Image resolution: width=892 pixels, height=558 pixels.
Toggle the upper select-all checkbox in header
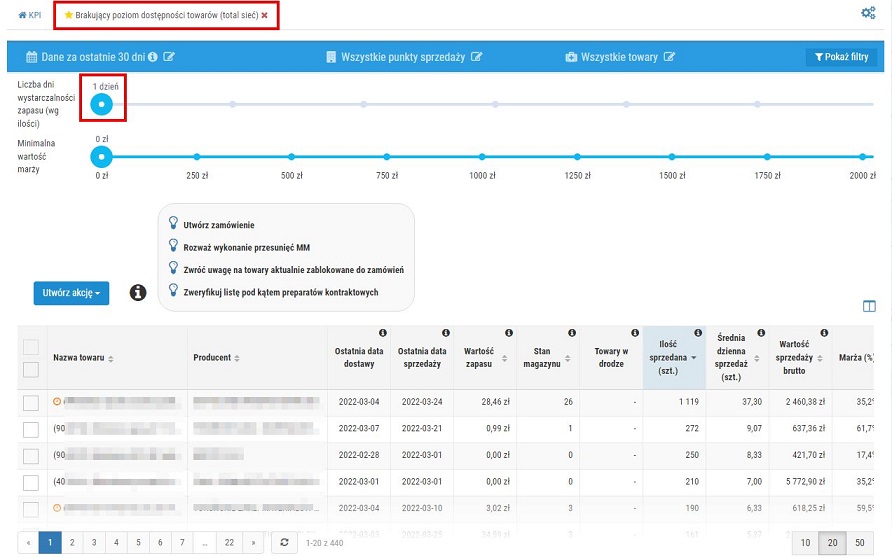click(x=31, y=347)
